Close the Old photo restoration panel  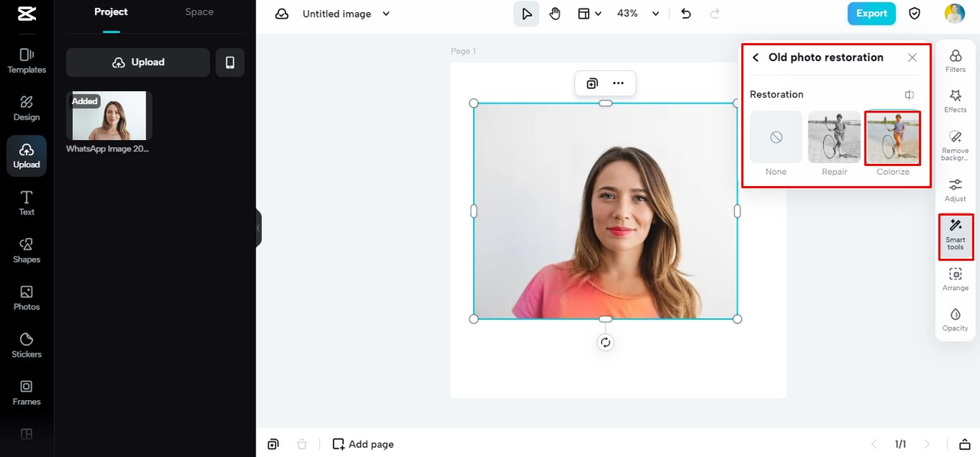click(x=912, y=57)
